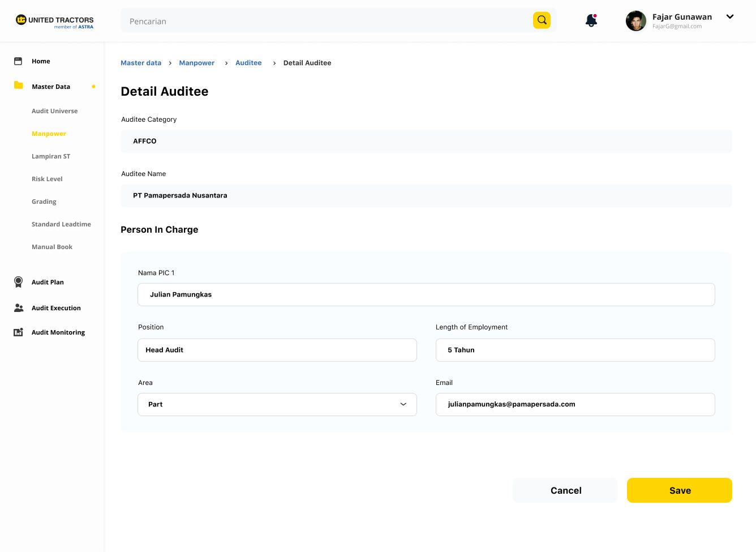Select Audit Universe in sidebar

point(55,111)
